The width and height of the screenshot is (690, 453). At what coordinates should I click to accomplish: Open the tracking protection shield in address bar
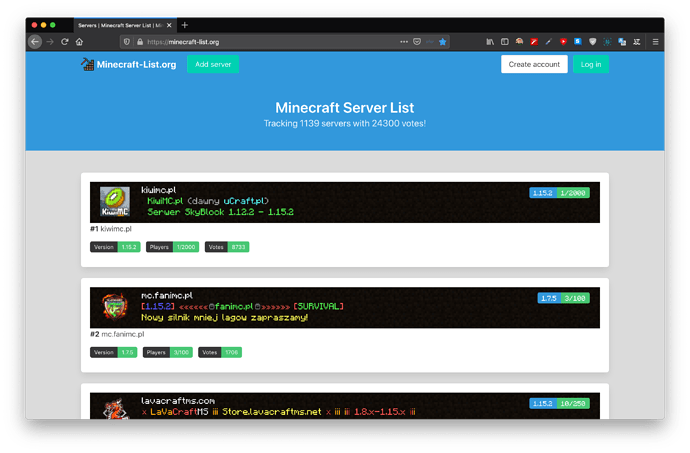point(127,42)
